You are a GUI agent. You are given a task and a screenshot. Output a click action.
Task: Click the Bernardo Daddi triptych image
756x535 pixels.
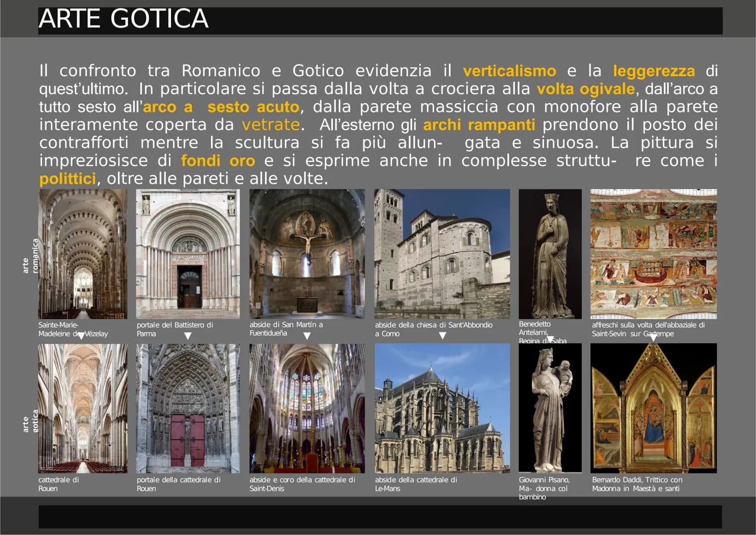coord(653,408)
